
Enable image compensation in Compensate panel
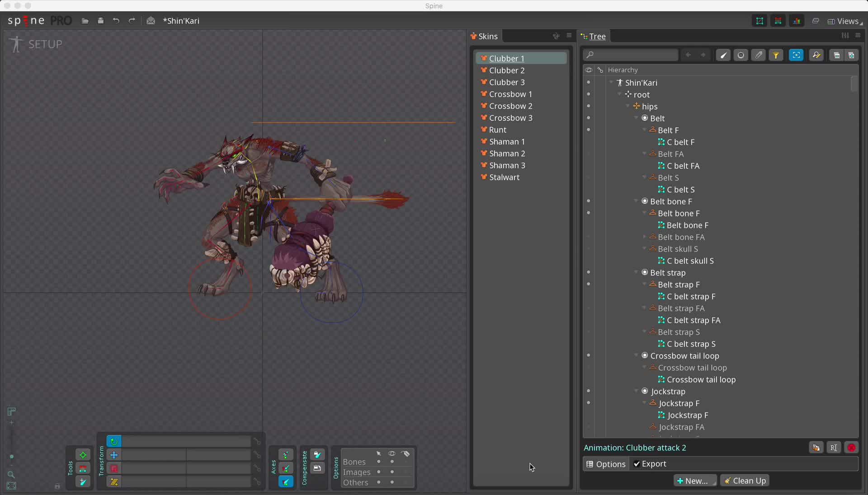pos(317,468)
